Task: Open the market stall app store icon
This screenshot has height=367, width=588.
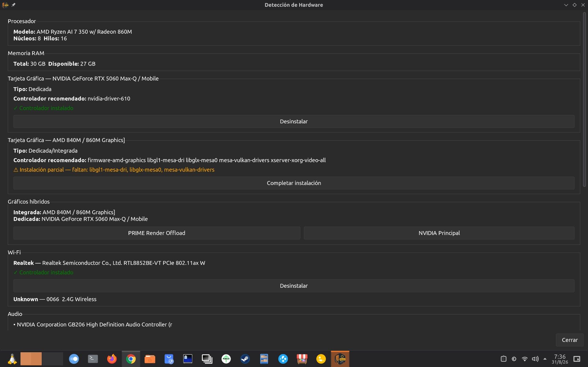Action: [302, 359]
